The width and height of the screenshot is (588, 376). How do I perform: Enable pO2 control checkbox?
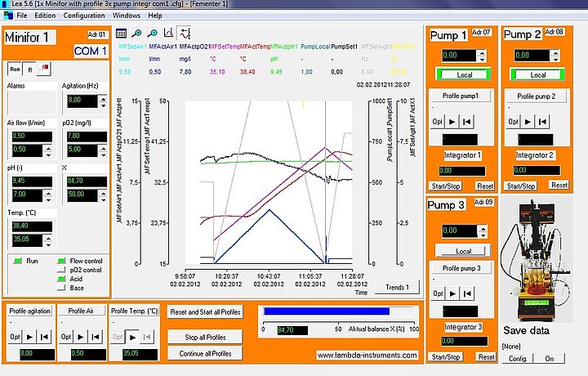tap(61, 270)
